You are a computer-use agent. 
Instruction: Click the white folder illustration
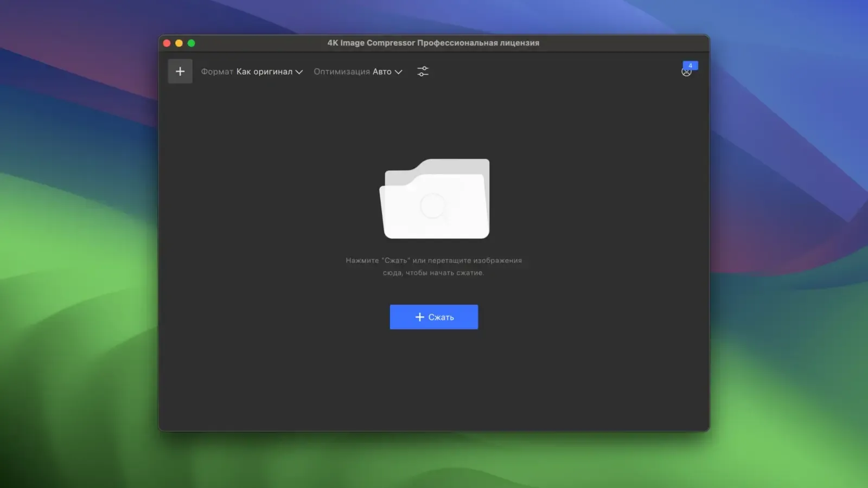(x=435, y=199)
